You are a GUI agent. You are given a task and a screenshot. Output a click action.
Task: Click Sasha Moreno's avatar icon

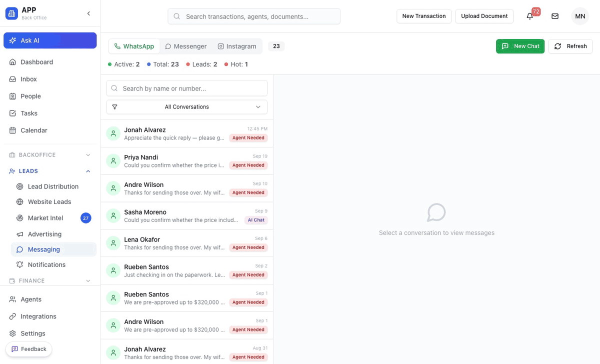pos(113,216)
